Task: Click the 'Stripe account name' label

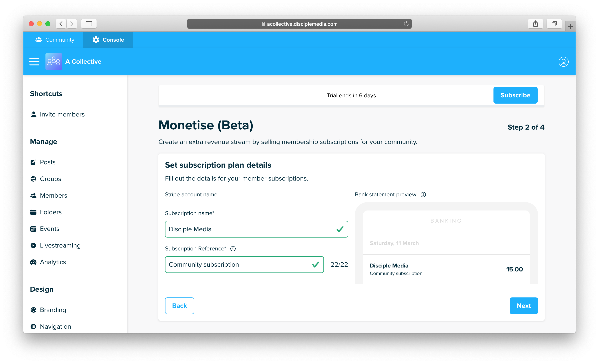Action: [191, 195]
